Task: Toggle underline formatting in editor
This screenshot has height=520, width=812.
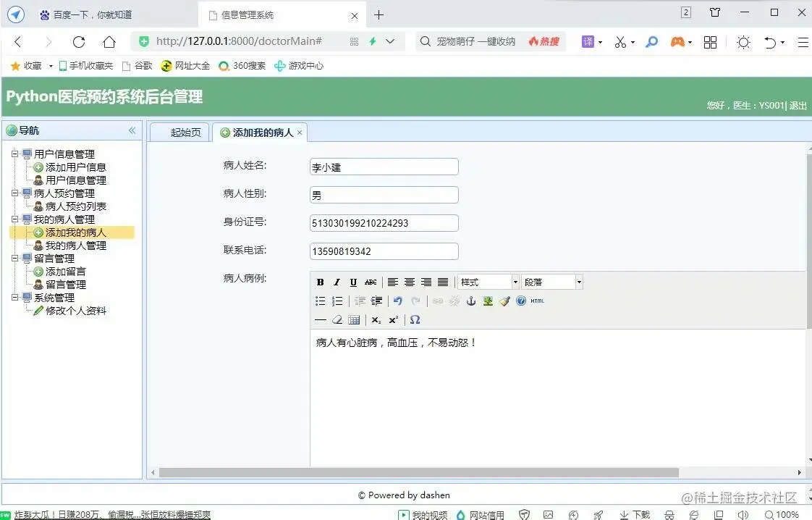Action: pos(353,282)
